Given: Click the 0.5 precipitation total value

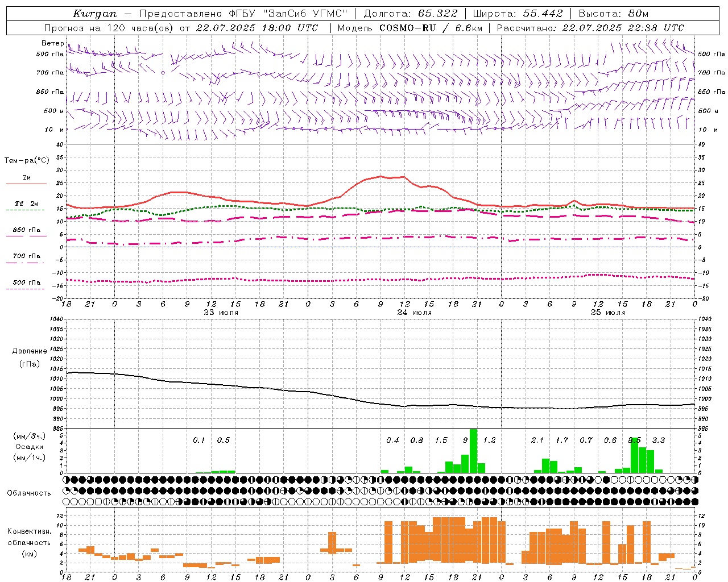Looking at the screenshot, I should [224, 440].
